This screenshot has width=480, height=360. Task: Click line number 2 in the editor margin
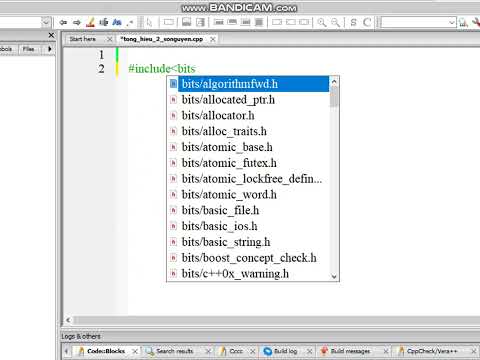[101, 69]
